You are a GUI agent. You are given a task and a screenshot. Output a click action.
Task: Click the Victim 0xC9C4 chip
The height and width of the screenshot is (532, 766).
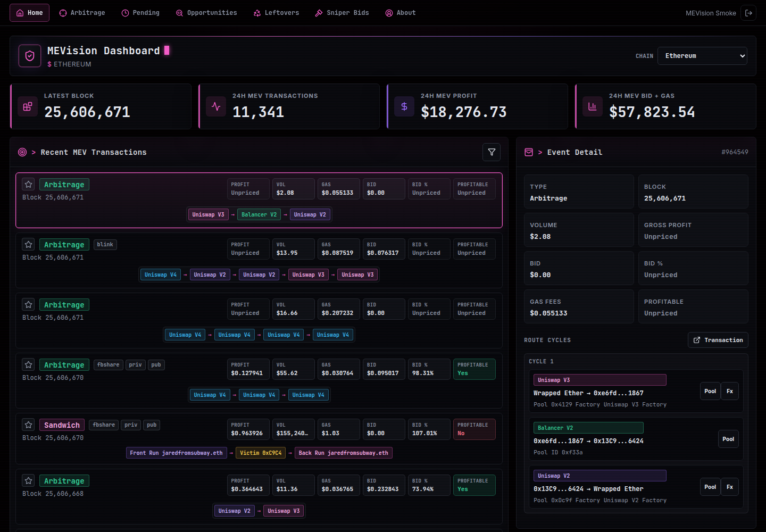click(x=261, y=453)
